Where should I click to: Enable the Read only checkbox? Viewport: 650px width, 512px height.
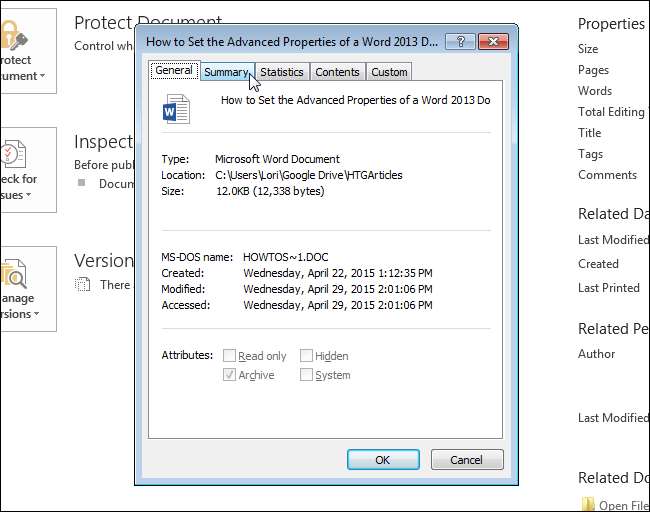[x=230, y=356]
